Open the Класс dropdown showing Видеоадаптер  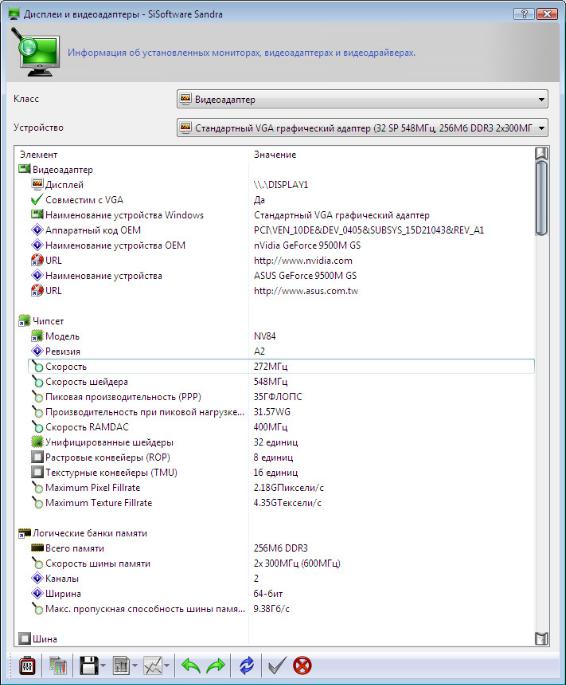pos(362,99)
